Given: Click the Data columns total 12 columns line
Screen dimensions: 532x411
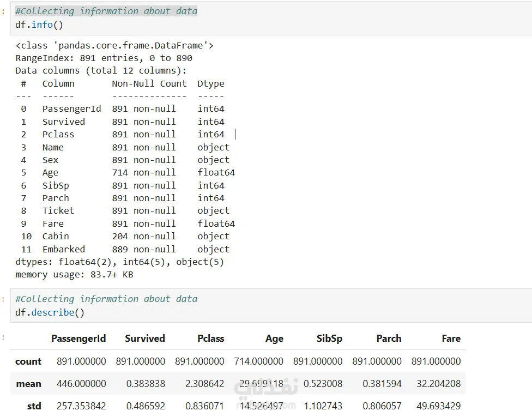Looking at the screenshot, I should click(101, 71).
